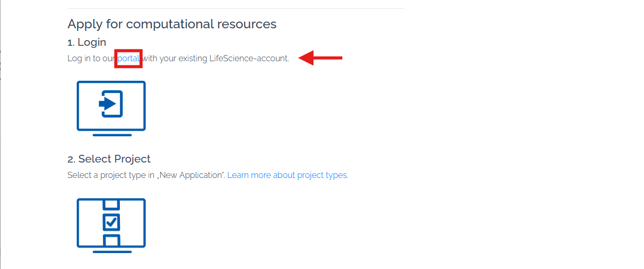The height and width of the screenshot is (269, 644).
Task: Click the checkmark box in project icon
Action: pyautogui.click(x=111, y=223)
